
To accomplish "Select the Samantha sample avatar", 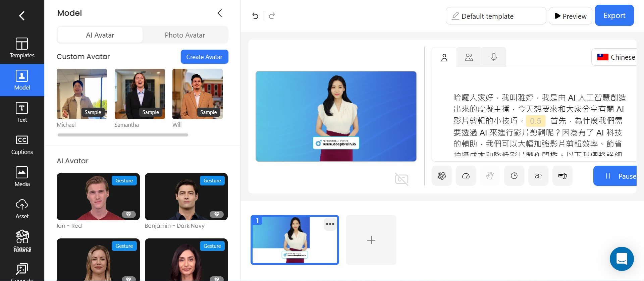I will pyautogui.click(x=140, y=94).
